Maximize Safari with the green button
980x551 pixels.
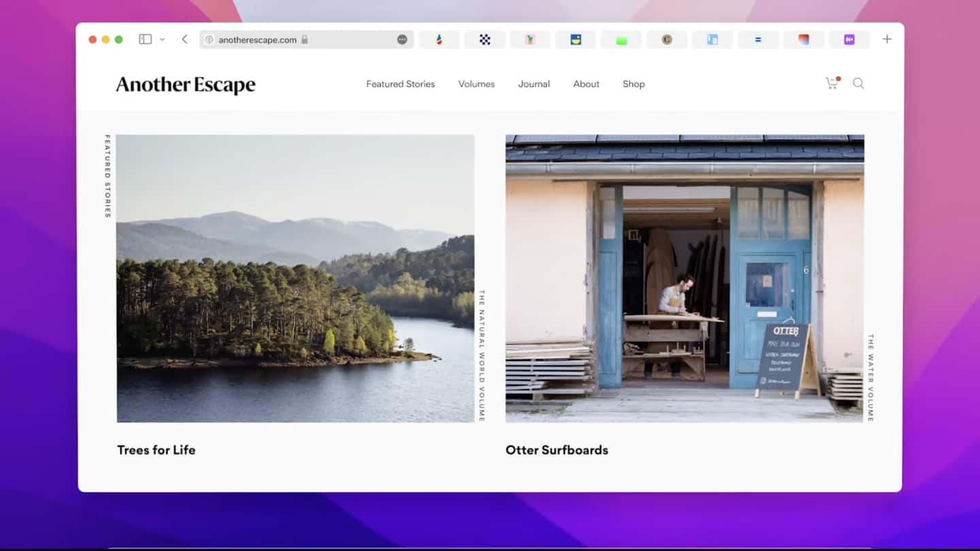[x=118, y=39]
